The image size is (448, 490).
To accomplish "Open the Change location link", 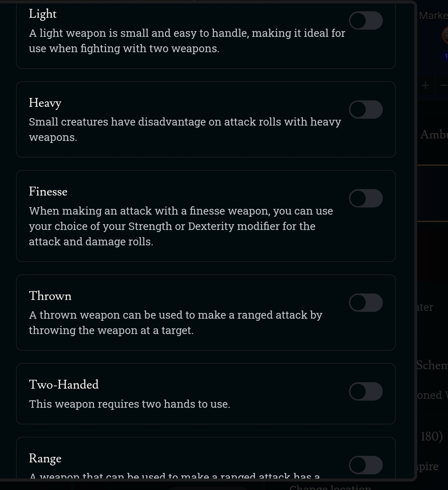I will 330,487.
